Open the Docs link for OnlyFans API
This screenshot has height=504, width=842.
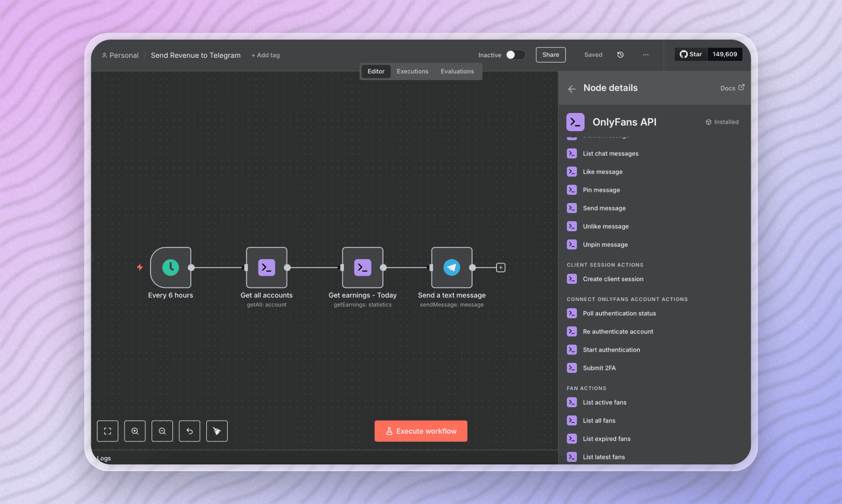[733, 88]
